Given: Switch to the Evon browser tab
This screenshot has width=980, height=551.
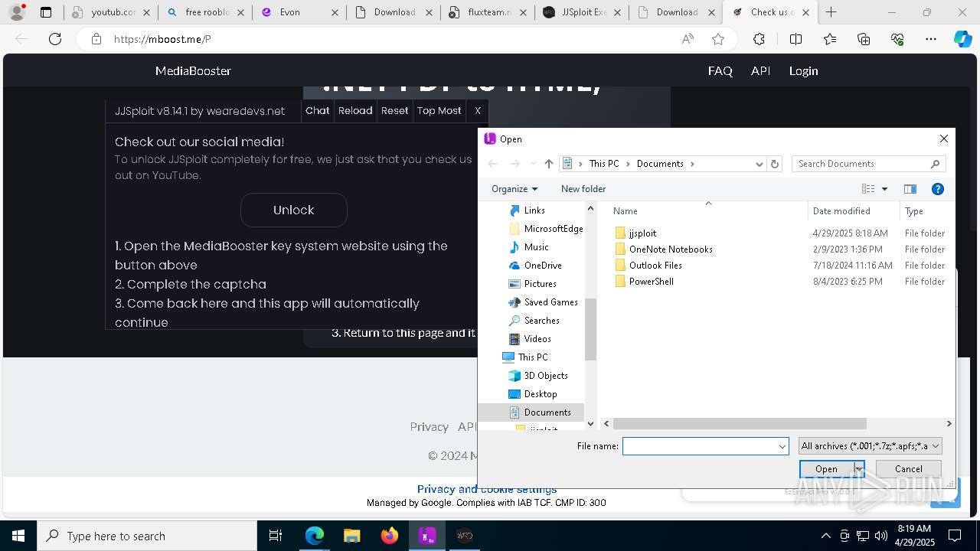Looking at the screenshot, I should pyautogui.click(x=299, y=12).
